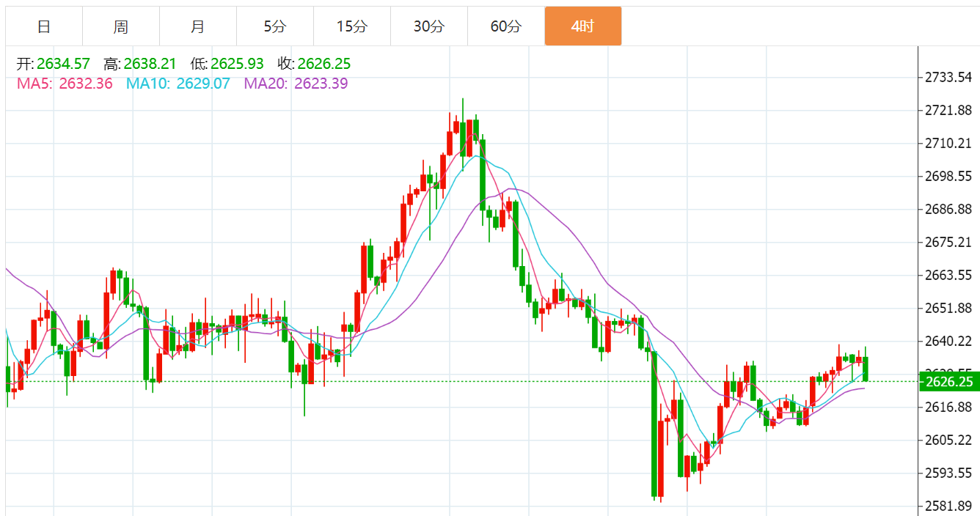Screen dimensions: 980x516
Task: Click the MA10: 2629.07 indicator label
Action: (178, 84)
